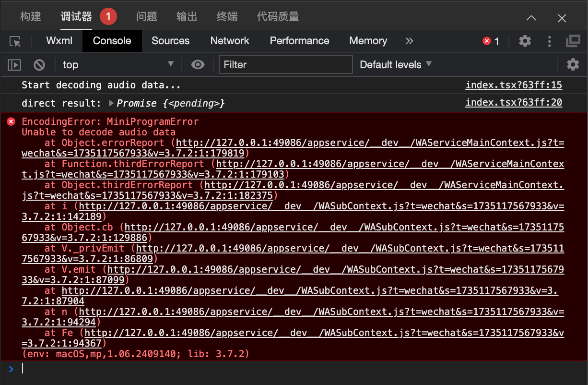Open the Memory tab

click(368, 41)
